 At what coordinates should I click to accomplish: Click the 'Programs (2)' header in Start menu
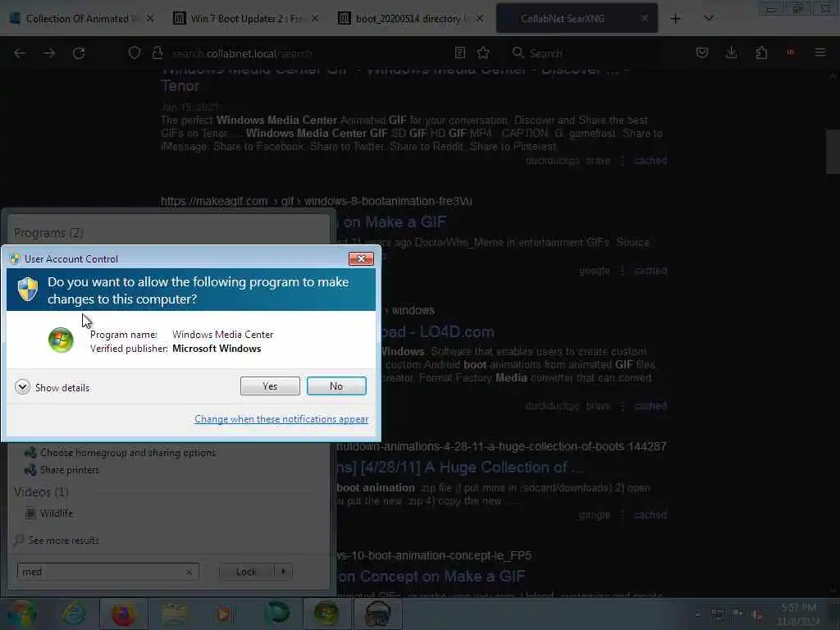click(48, 233)
